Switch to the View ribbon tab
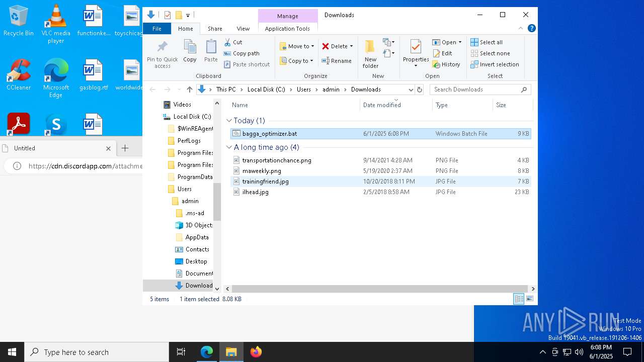Screen dimensions: 644x362 (x=243, y=29)
